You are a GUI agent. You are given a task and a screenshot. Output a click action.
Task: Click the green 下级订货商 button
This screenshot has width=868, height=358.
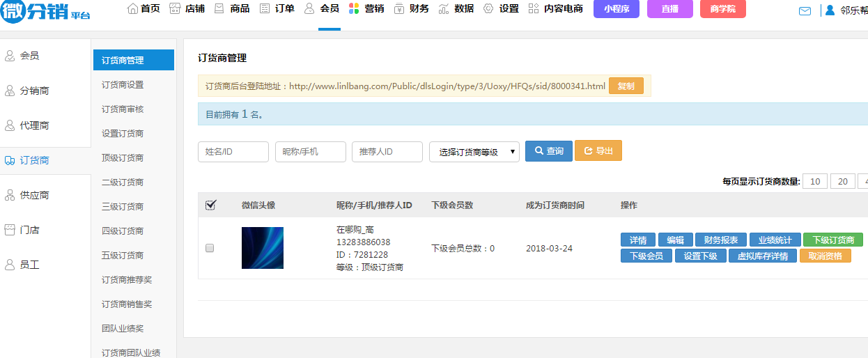[x=832, y=240]
